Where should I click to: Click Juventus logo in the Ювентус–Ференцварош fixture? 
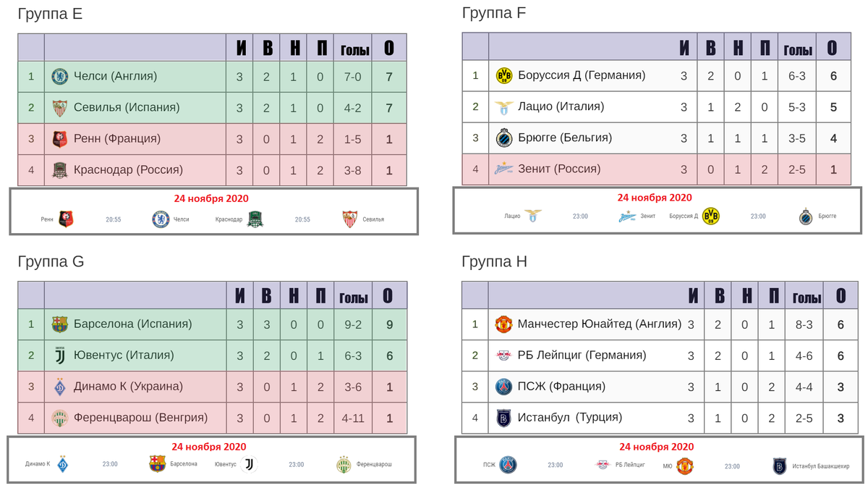(x=250, y=464)
